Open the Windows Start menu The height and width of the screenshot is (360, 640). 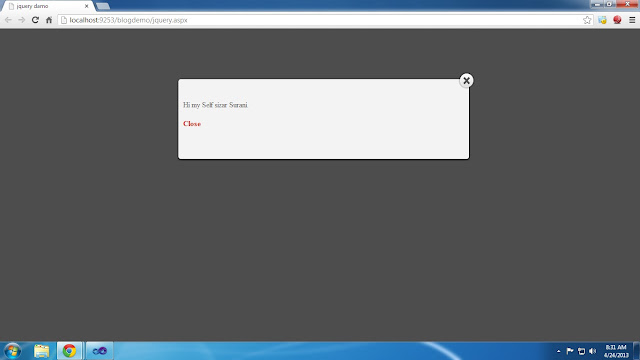pos(12,351)
